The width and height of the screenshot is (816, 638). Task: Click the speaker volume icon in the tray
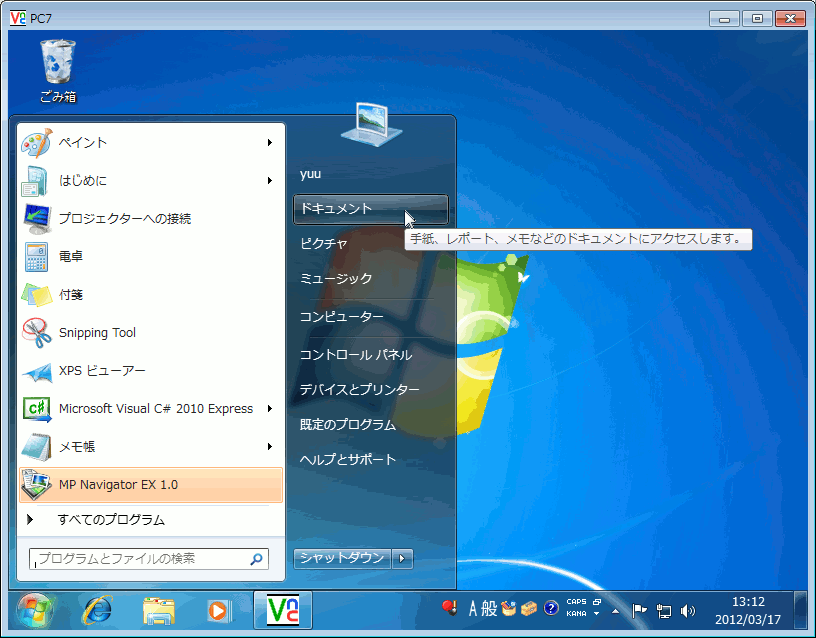pyautogui.click(x=688, y=611)
